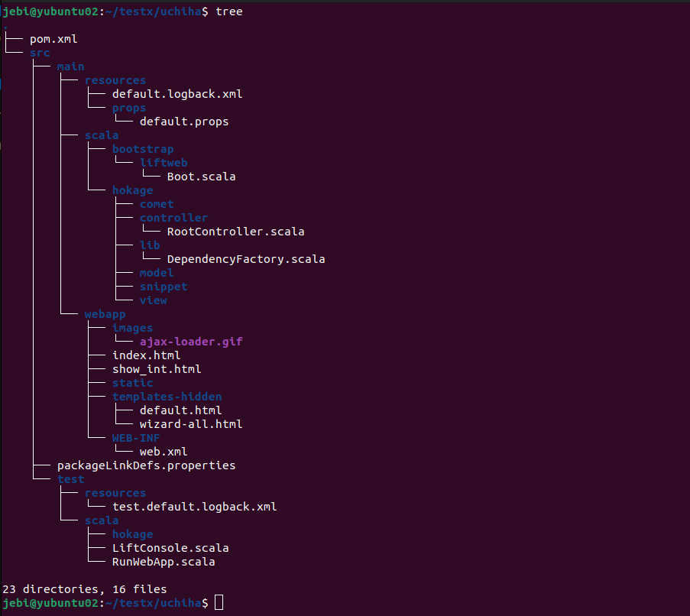Image resolution: width=690 pixels, height=616 pixels.
Task: Click the model directory entry
Action: coord(156,273)
